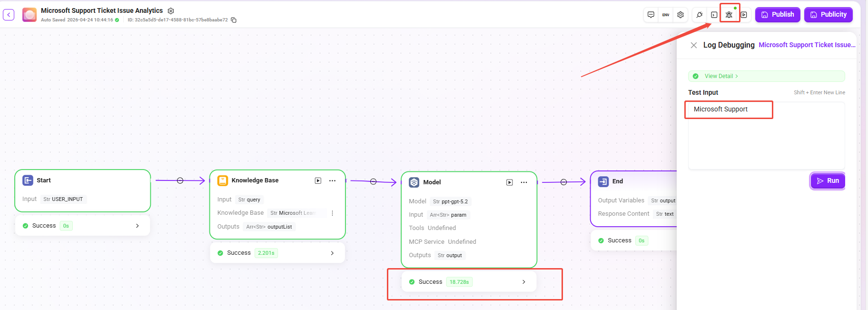
Task: Expand the Knowledge Base Success 2.201s result
Action: click(277, 253)
